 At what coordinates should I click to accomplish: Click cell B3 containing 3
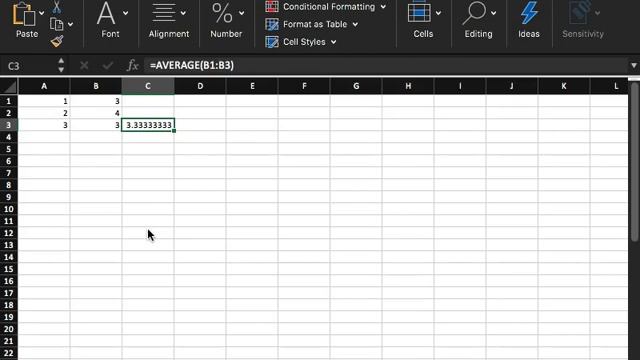(96, 125)
